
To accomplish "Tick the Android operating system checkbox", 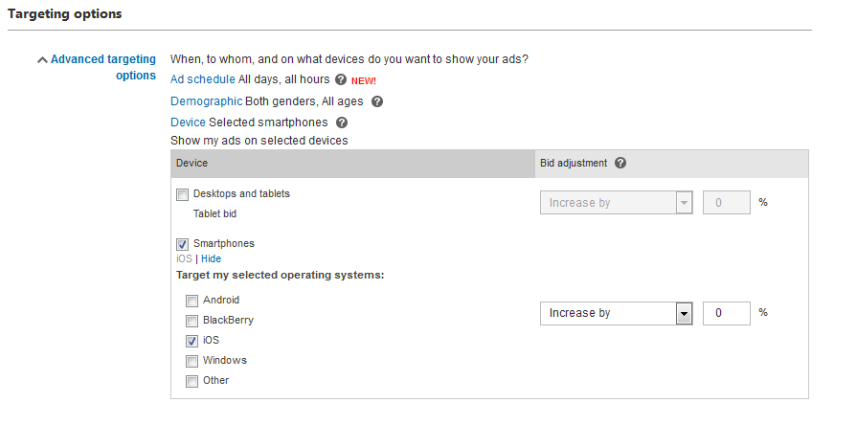I will 192,301.
